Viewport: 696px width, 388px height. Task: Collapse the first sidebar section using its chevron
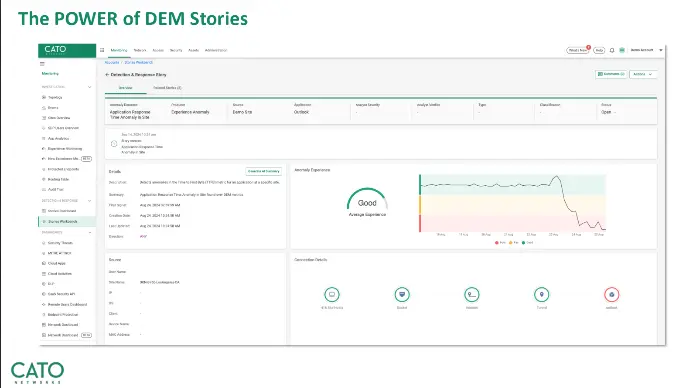90,87
